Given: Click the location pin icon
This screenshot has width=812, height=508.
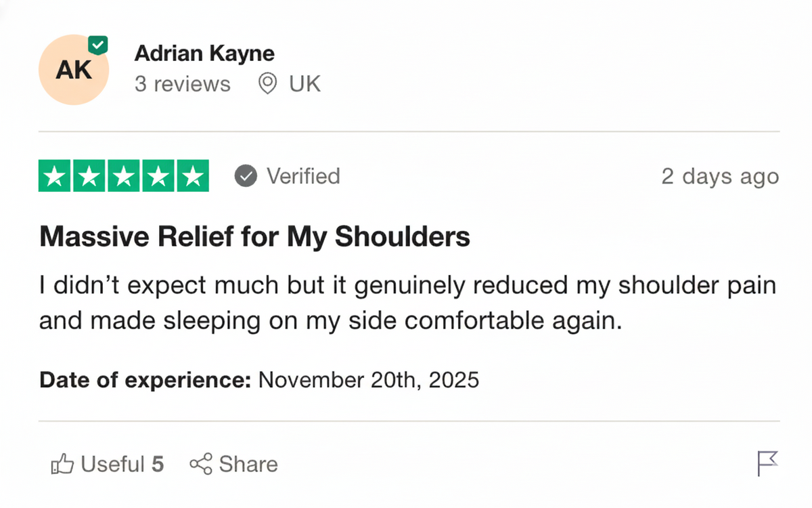Looking at the screenshot, I should click(268, 85).
